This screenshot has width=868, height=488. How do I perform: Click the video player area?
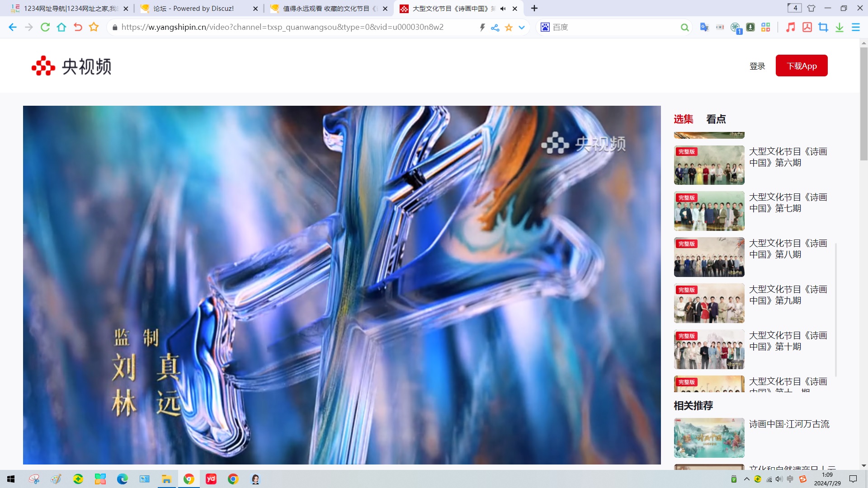coord(342,285)
